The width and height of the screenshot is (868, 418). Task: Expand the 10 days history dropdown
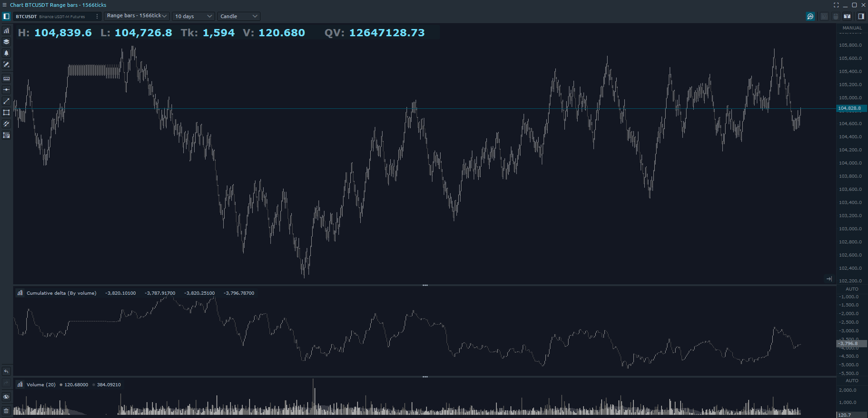point(193,16)
